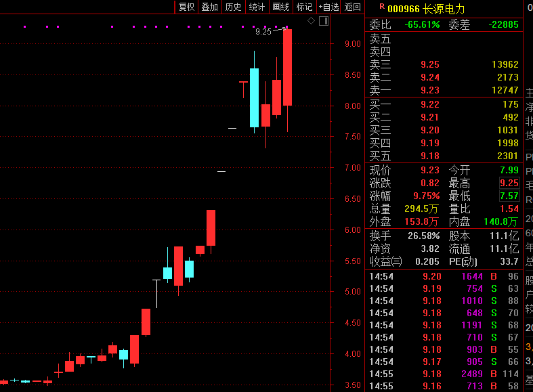Select the 卖一 ask price 9.23
Viewport: 533px width, 392px height.
click(430, 90)
